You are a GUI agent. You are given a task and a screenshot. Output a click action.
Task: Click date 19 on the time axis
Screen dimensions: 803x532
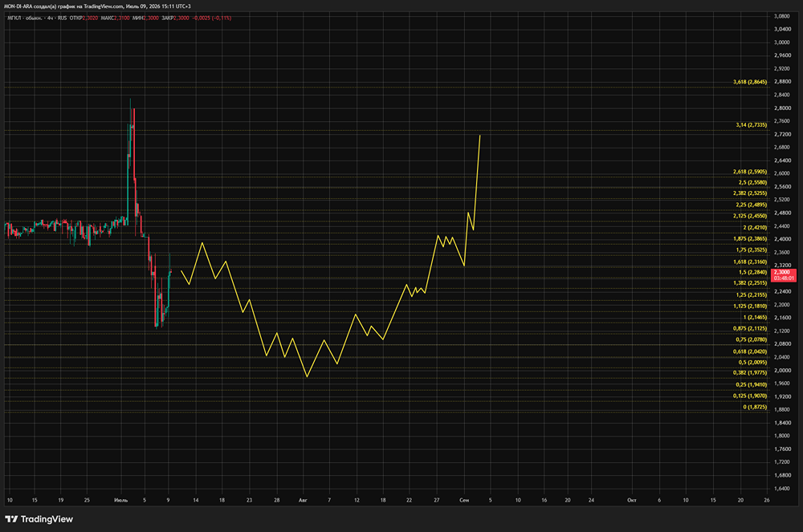tap(61, 500)
